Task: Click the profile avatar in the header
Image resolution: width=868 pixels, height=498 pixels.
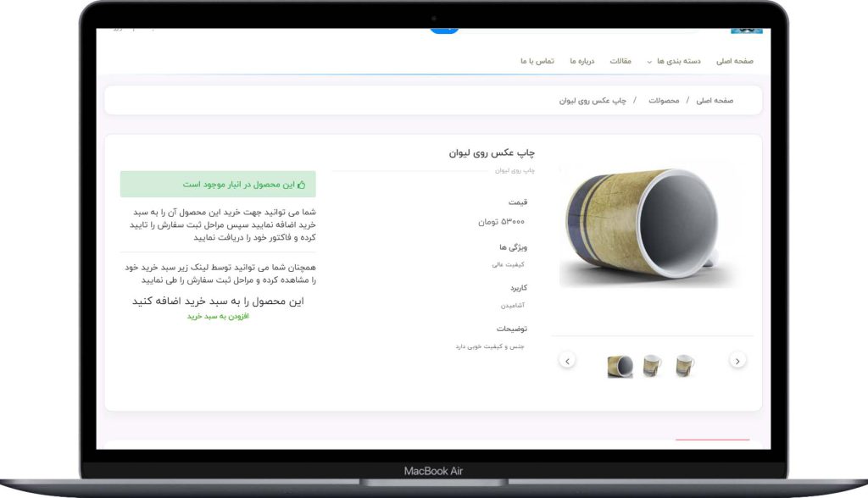Action: click(x=746, y=30)
